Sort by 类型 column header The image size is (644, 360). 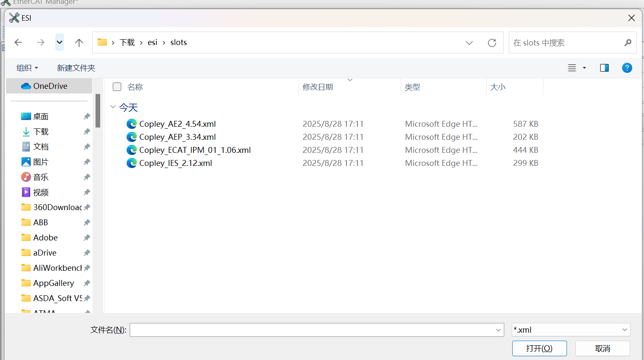coord(412,87)
